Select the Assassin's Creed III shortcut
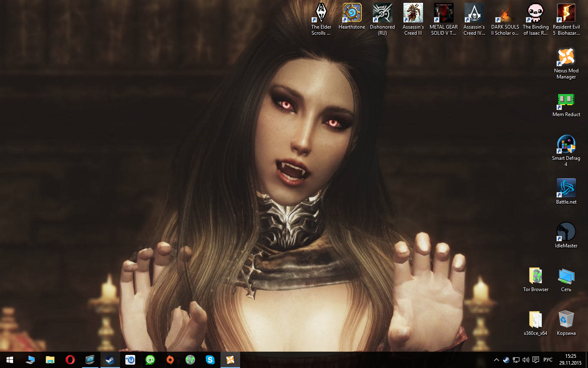The width and height of the screenshot is (588, 368). tap(413, 19)
